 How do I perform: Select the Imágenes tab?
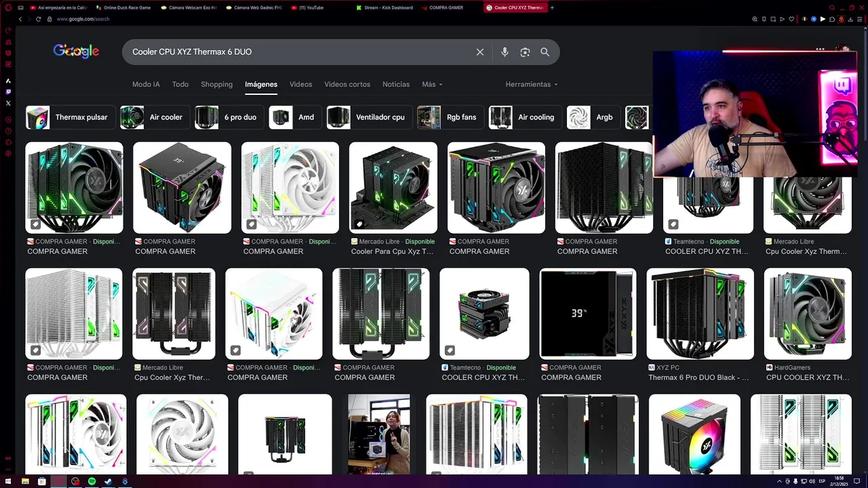(x=261, y=84)
